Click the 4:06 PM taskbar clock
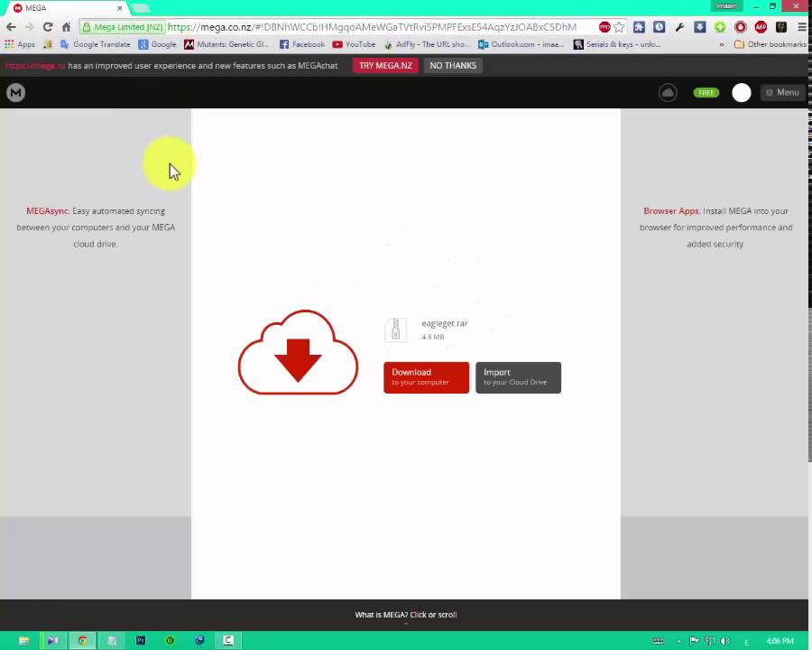 pyautogui.click(x=780, y=641)
